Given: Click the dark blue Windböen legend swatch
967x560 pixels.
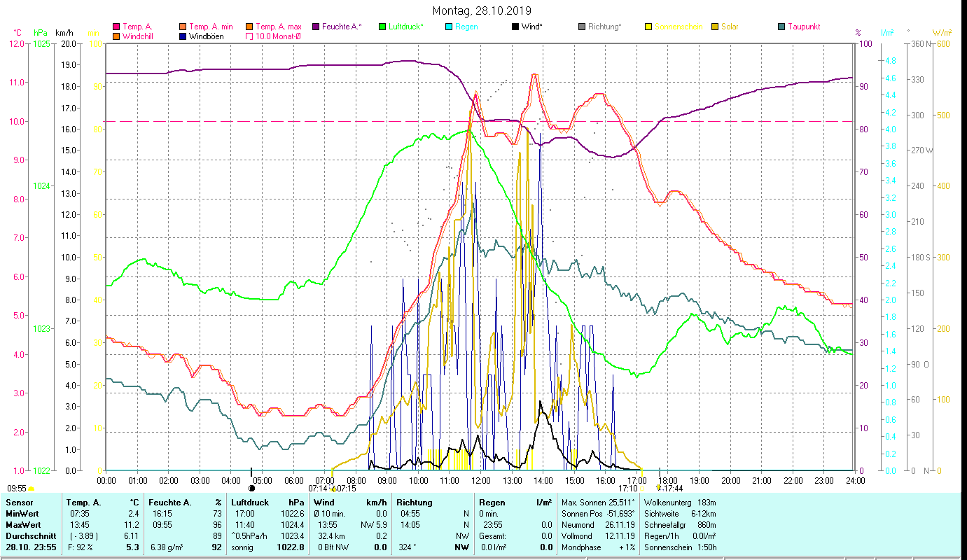Looking at the screenshot, I should (x=183, y=36).
